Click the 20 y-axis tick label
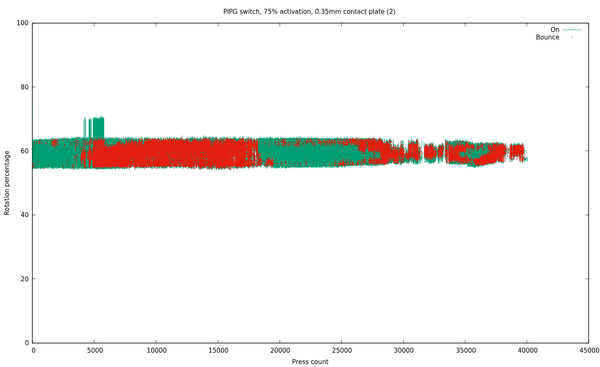The height and width of the screenshot is (367, 600). tap(24, 279)
